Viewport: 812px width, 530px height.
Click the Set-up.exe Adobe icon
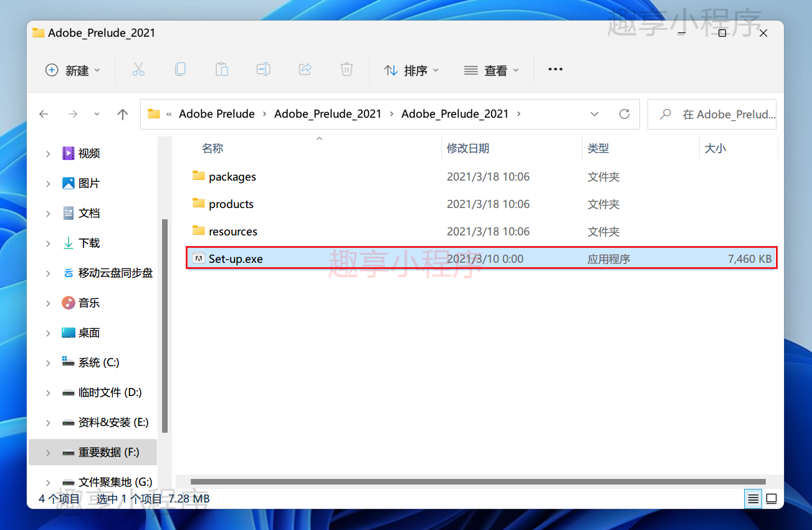(199, 258)
